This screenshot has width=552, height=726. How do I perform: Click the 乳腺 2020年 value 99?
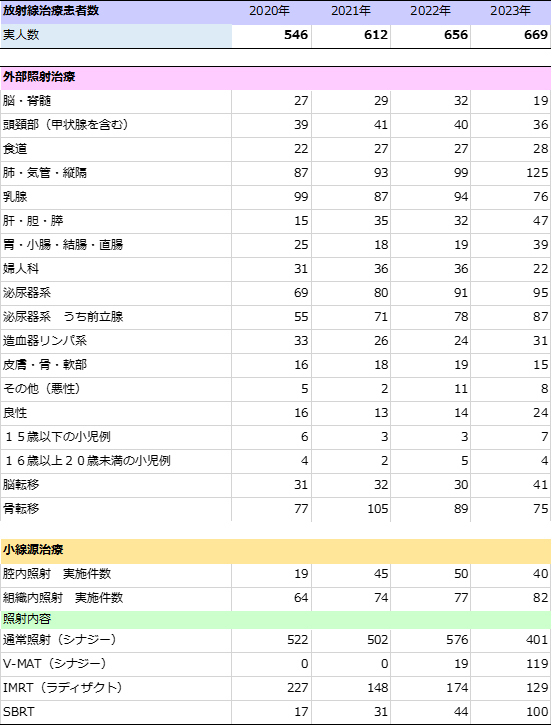[x=301, y=197]
